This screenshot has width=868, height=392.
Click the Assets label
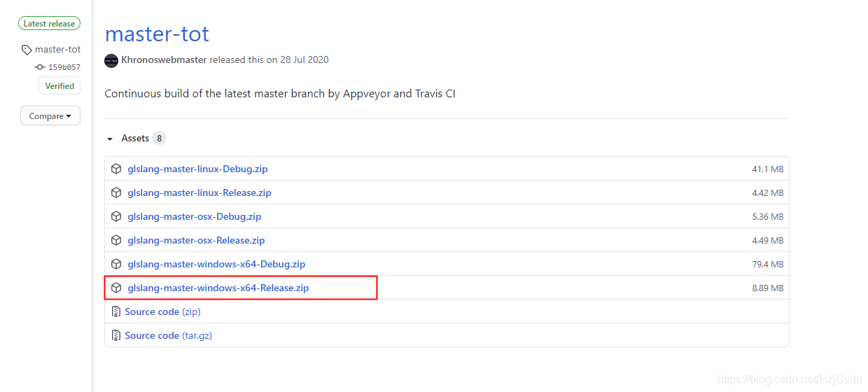tap(135, 139)
